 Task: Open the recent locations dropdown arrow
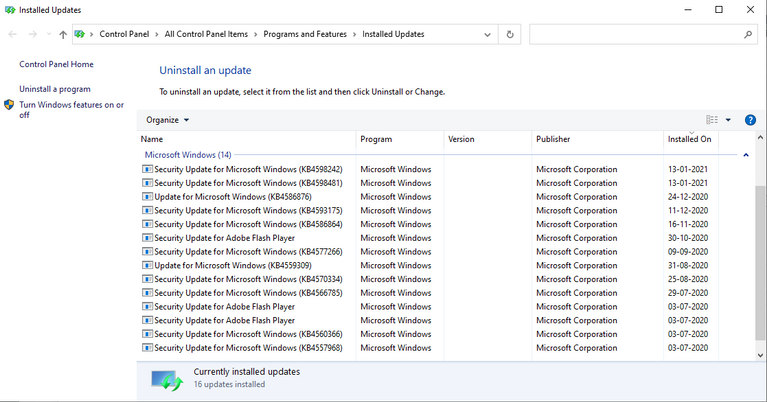[49, 34]
